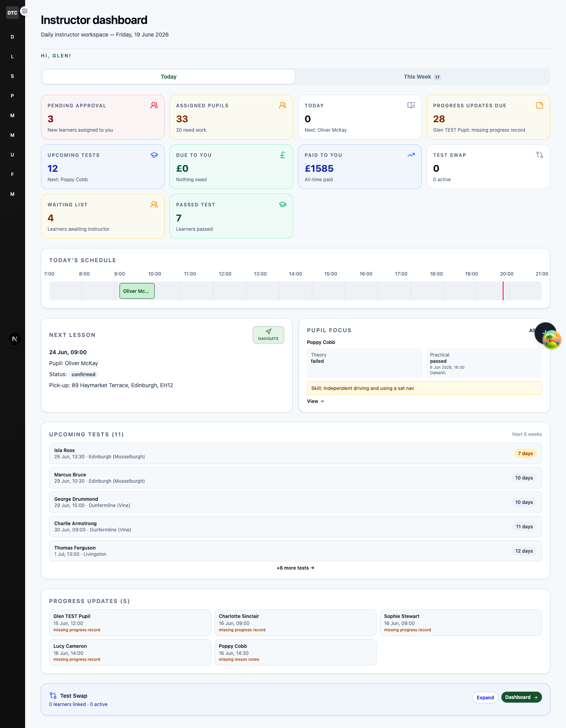
Task: Click the round N badge in sidebar
Action: [15, 339]
